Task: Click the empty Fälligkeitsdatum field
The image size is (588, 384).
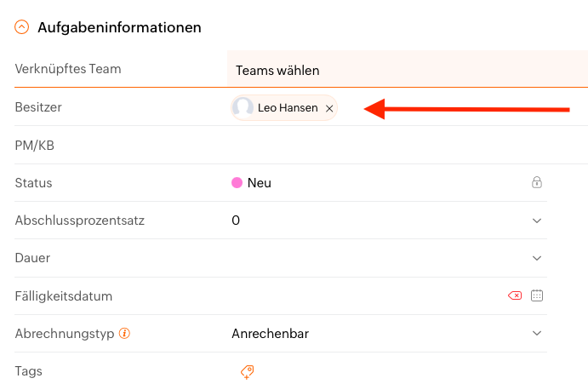Action: pyautogui.click(x=366, y=295)
